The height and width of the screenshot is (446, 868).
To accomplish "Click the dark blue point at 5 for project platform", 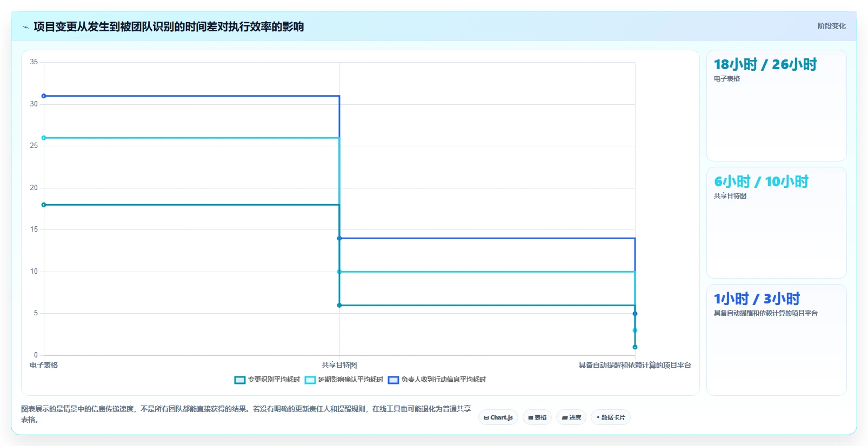I will (x=635, y=314).
